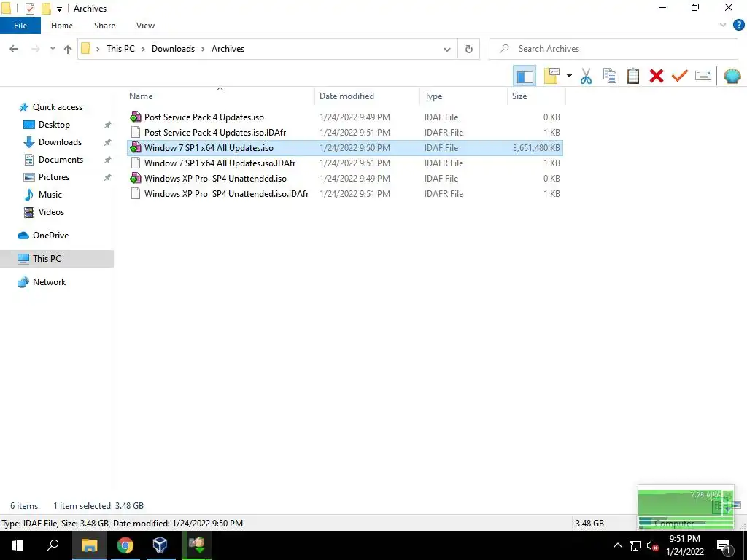Select Window 7 SP1 x64 All Updates.iso.IDAfr

tap(345, 163)
